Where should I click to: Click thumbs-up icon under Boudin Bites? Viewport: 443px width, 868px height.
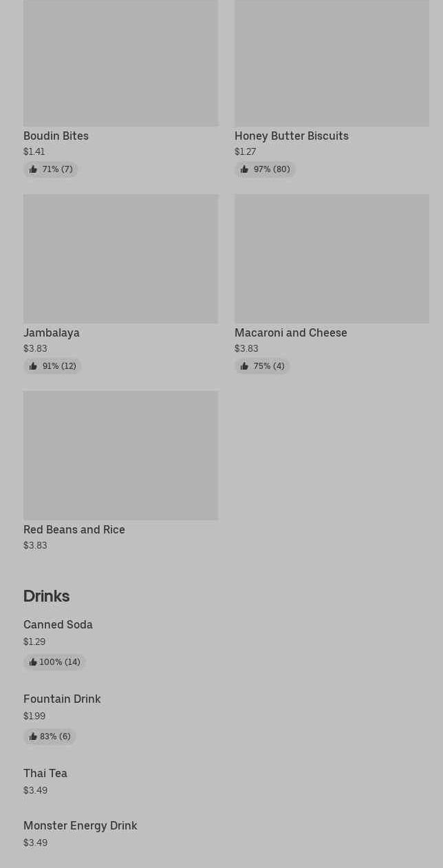pos(33,169)
